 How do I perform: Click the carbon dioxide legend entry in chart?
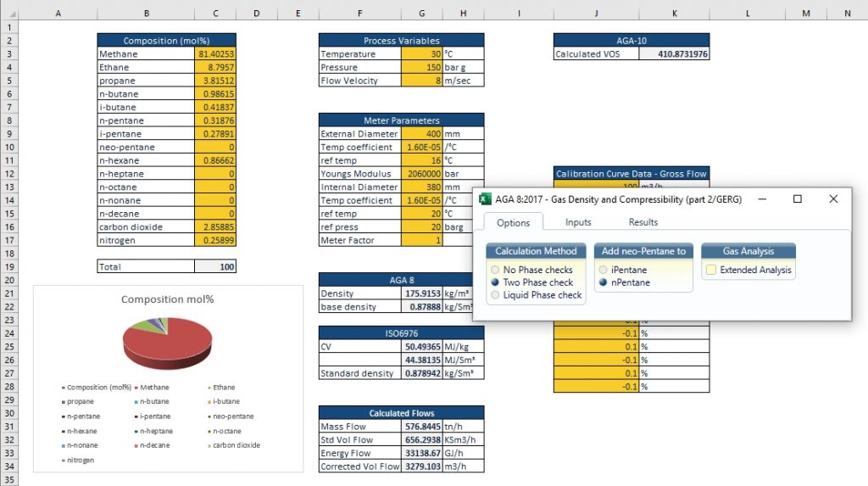tap(234, 445)
